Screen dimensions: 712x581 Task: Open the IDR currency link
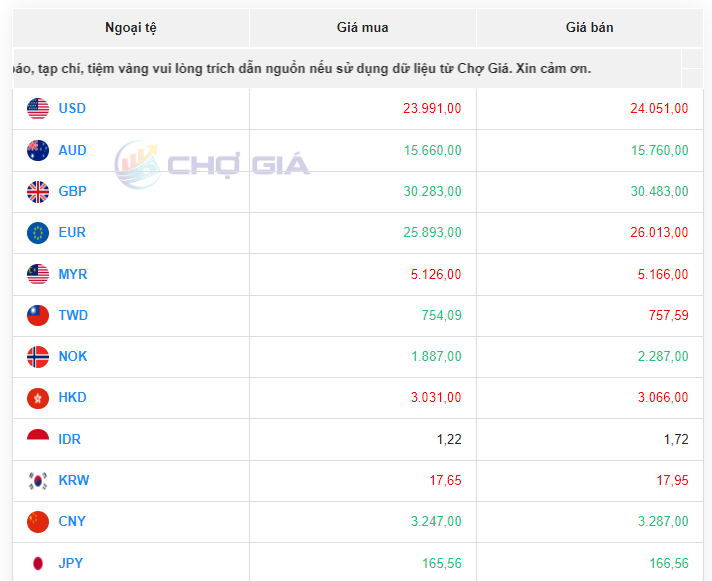(x=70, y=440)
